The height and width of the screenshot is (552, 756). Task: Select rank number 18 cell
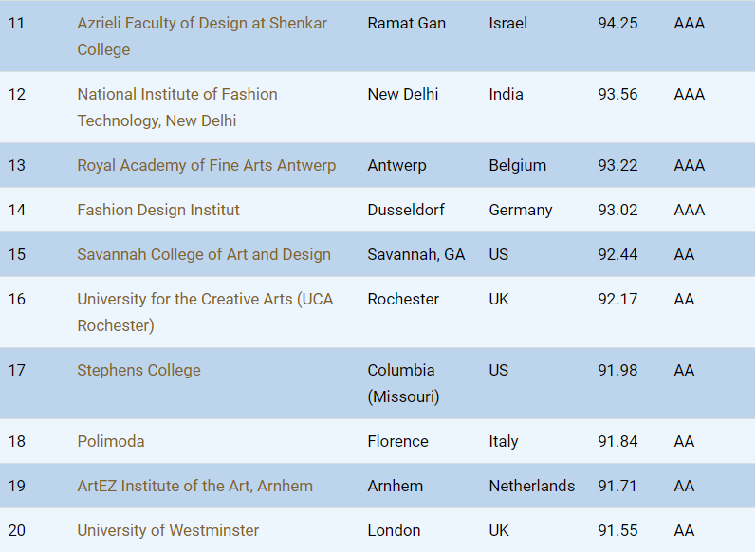[16, 441]
